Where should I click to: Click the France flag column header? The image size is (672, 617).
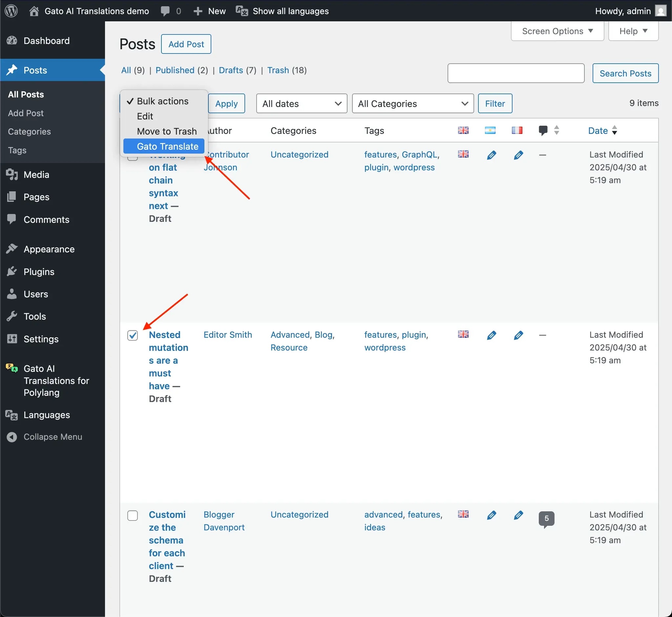517,130
